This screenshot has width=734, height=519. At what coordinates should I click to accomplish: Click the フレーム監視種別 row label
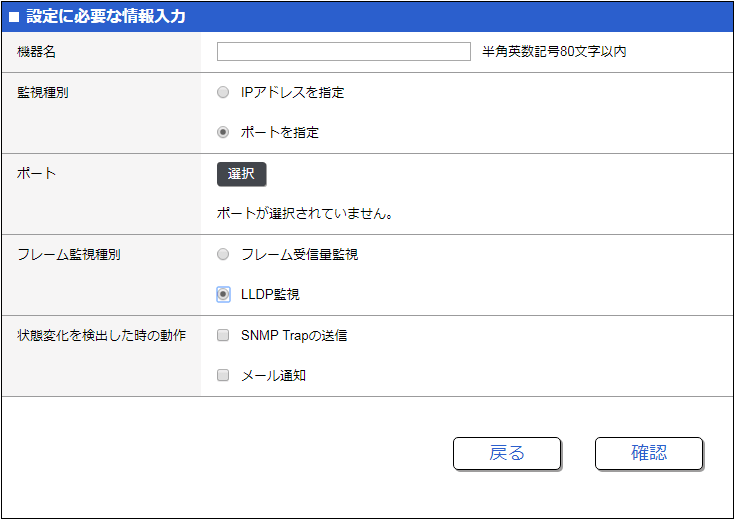click(69, 254)
